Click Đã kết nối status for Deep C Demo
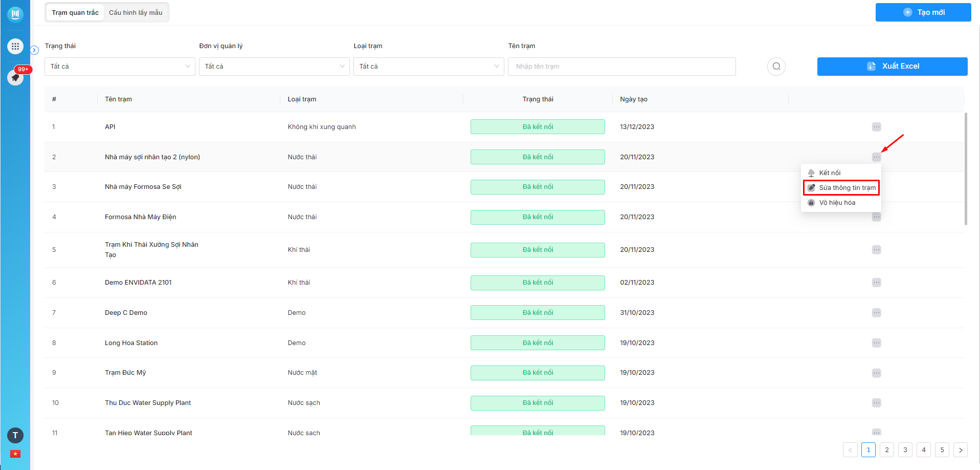Screen dimensions: 980x470 click(x=538, y=313)
